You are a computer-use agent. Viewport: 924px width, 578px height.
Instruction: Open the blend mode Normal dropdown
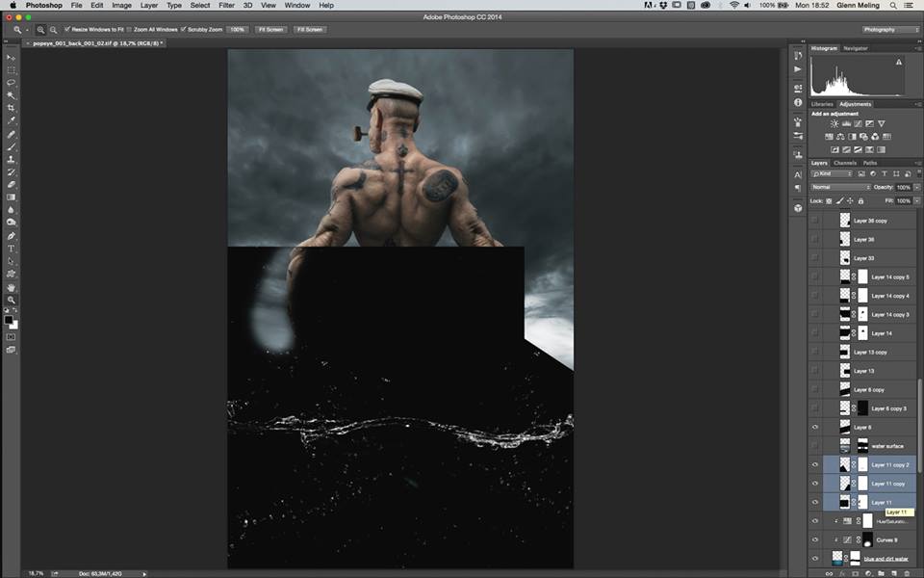pos(839,187)
